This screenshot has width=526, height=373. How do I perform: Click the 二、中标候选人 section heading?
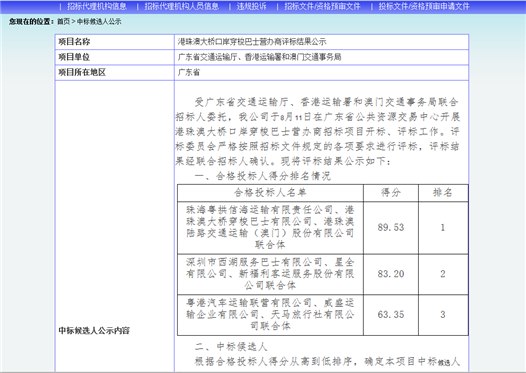click(231, 347)
